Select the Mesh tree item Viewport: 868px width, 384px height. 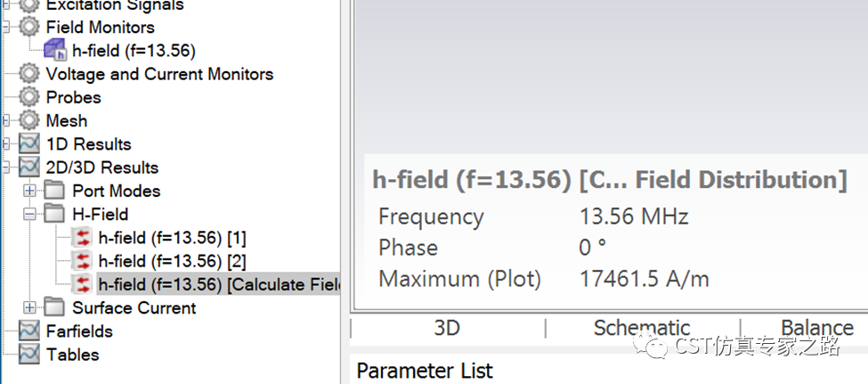pyautogui.click(x=67, y=120)
